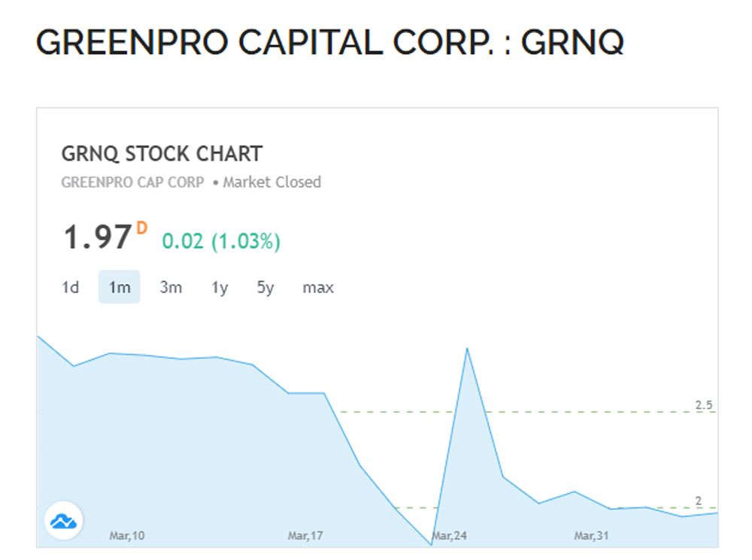Click the 1.97 current price
The width and height of the screenshot is (752, 560).
97,238
